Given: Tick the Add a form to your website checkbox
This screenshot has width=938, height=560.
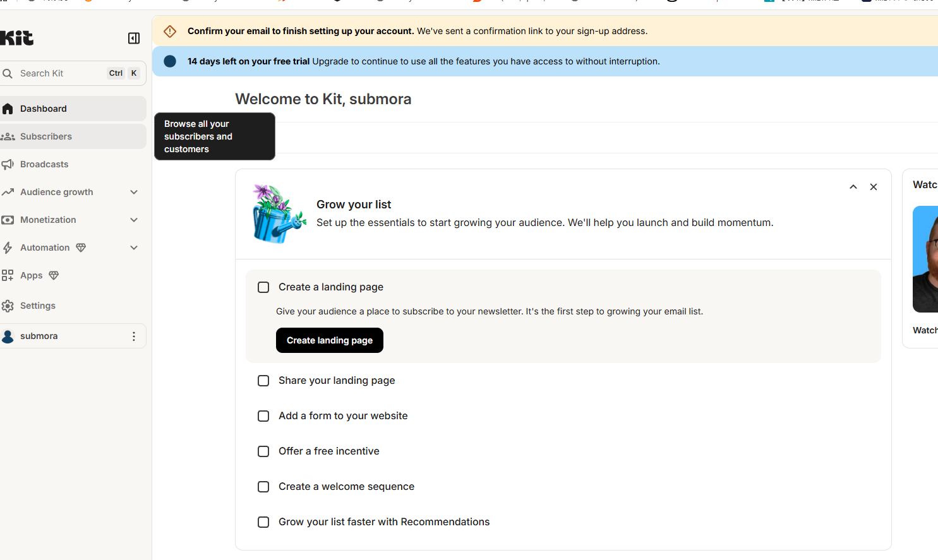Looking at the screenshot, I should click(x=263, y=416).
